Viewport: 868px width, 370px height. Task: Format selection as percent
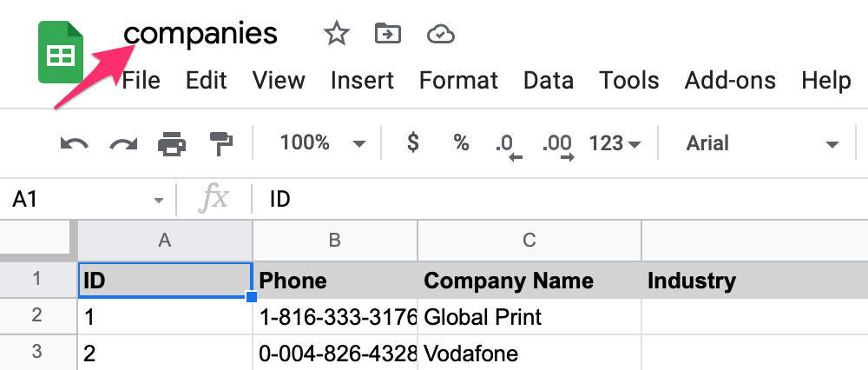click(461, 143)
